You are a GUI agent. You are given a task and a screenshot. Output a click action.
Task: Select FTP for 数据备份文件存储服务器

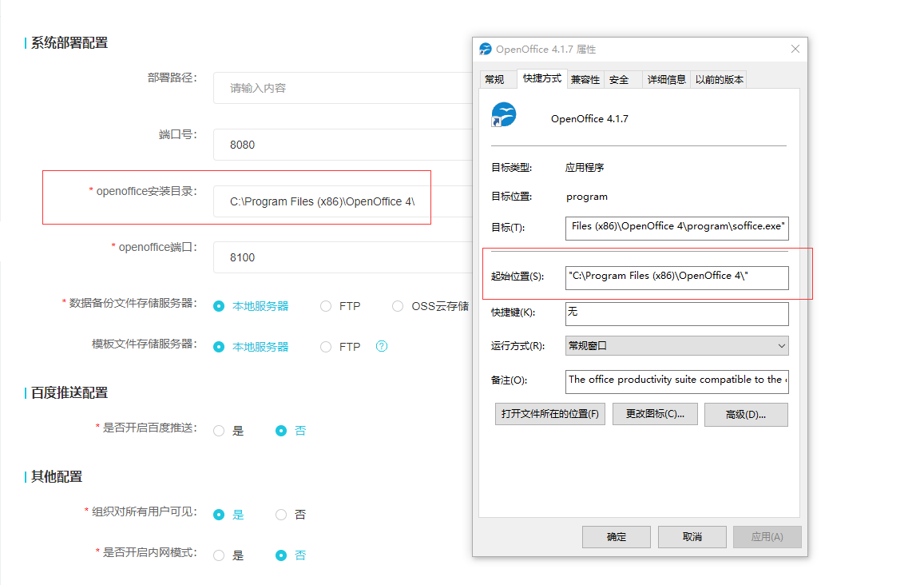(326, 306)
